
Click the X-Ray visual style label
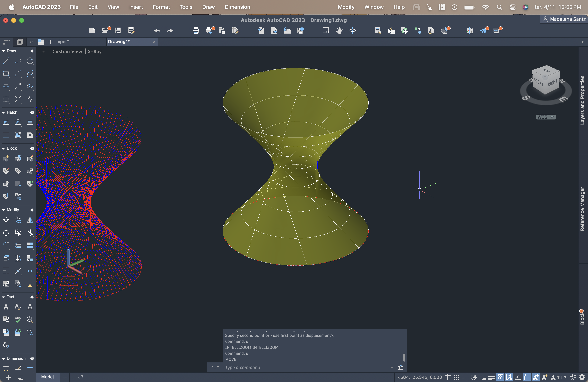click(95, 51)
